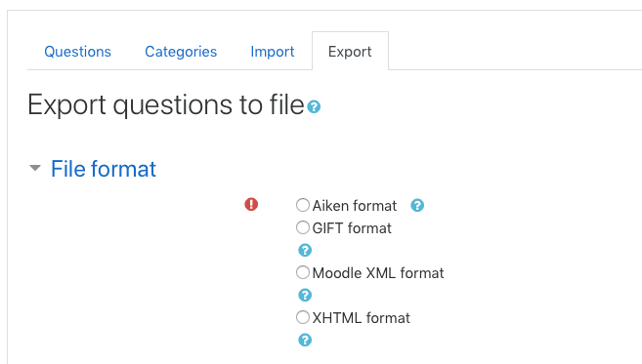Select the GIFT format radio button

point(303,227)
